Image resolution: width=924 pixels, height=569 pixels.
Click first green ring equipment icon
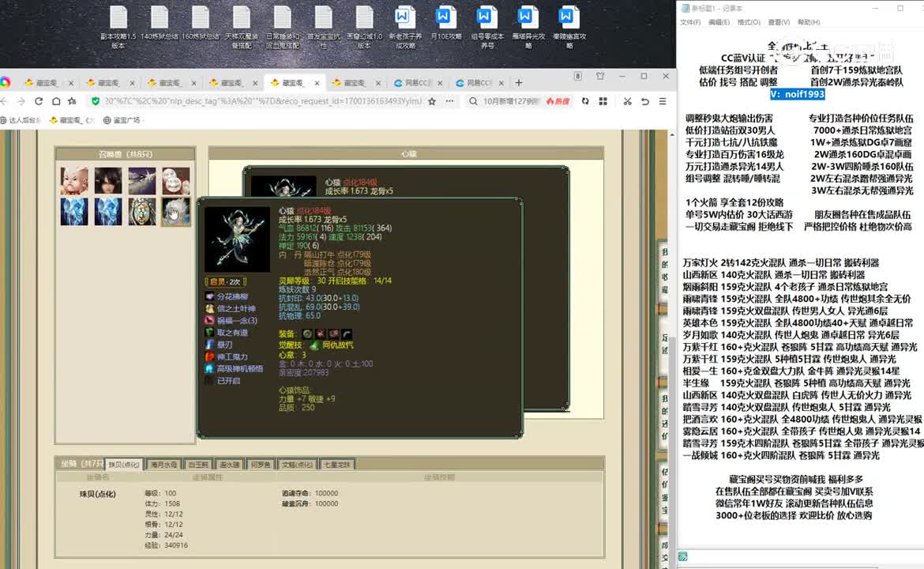point(307,333)
